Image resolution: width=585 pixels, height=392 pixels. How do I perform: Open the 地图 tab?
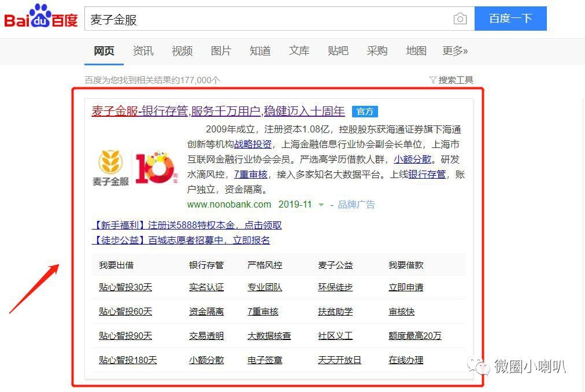[x=416, y=51]
